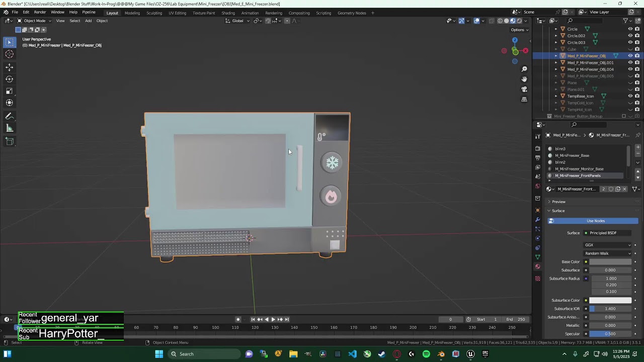Open Blender icon in Windows taskbar
This screenshot has height=362, width=644.
coord(441,354)
